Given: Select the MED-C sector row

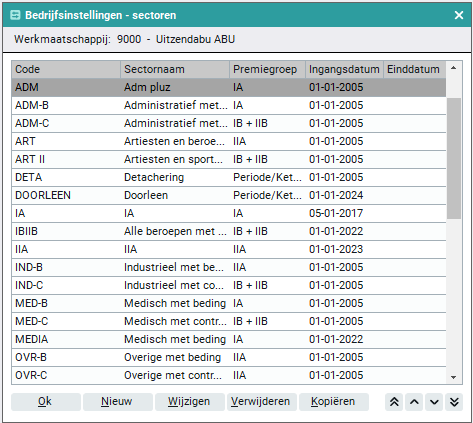Looking at the screenshot, I should pyautogui.click(x=229, y=321).
